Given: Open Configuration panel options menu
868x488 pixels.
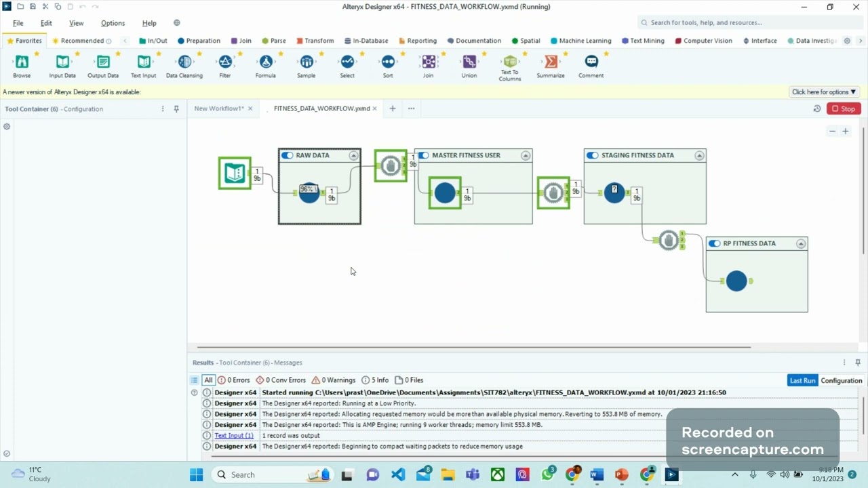Looking at the screenshot, I should [x=163, y=108].
